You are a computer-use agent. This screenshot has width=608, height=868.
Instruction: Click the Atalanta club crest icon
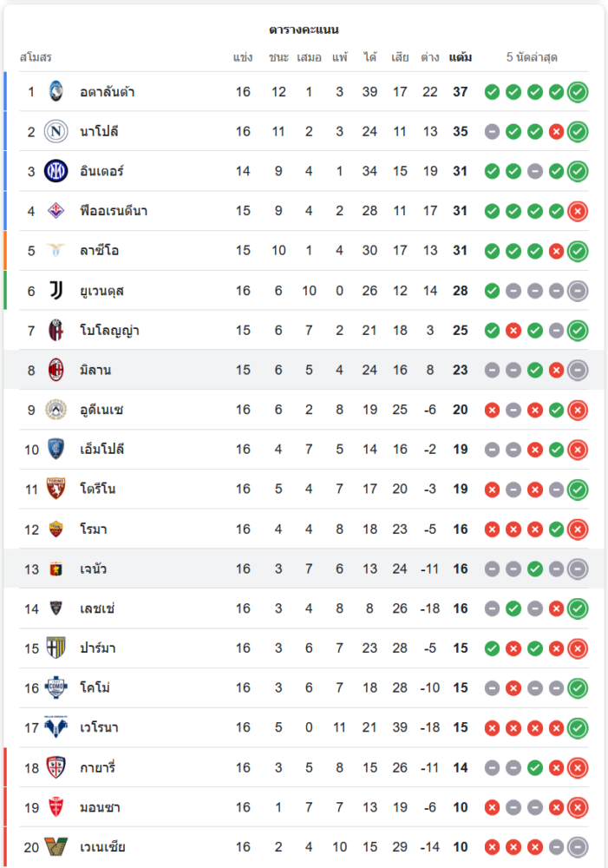pos(56,91)
